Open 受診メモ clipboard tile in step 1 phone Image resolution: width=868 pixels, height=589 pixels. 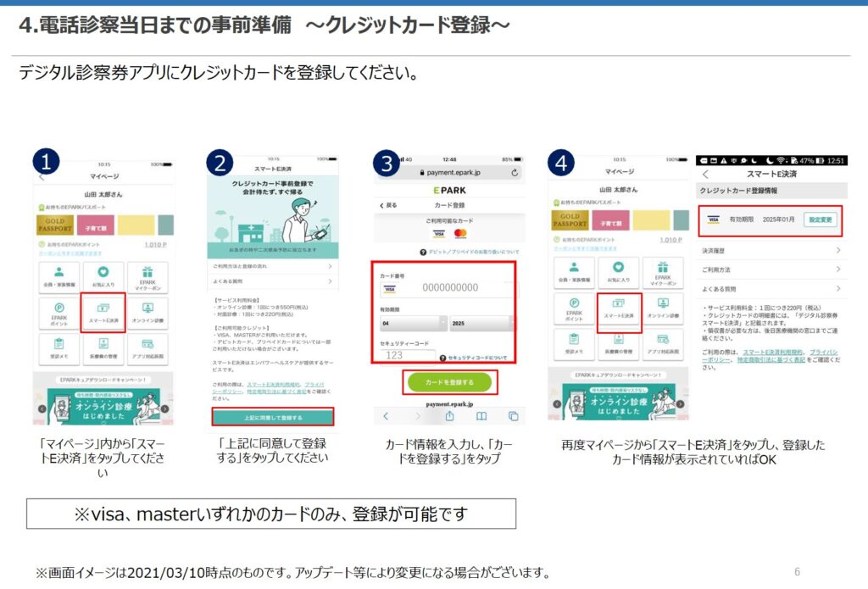(58, 348)
